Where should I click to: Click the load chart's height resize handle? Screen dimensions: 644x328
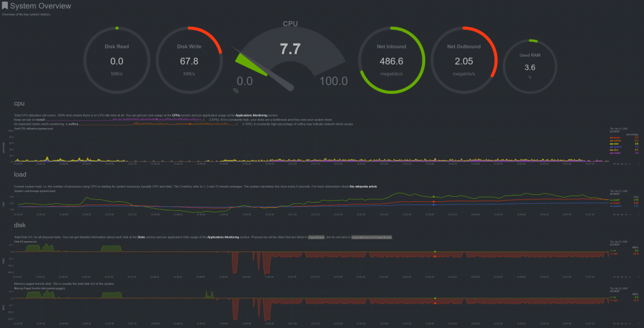click(x=638, y=214)
